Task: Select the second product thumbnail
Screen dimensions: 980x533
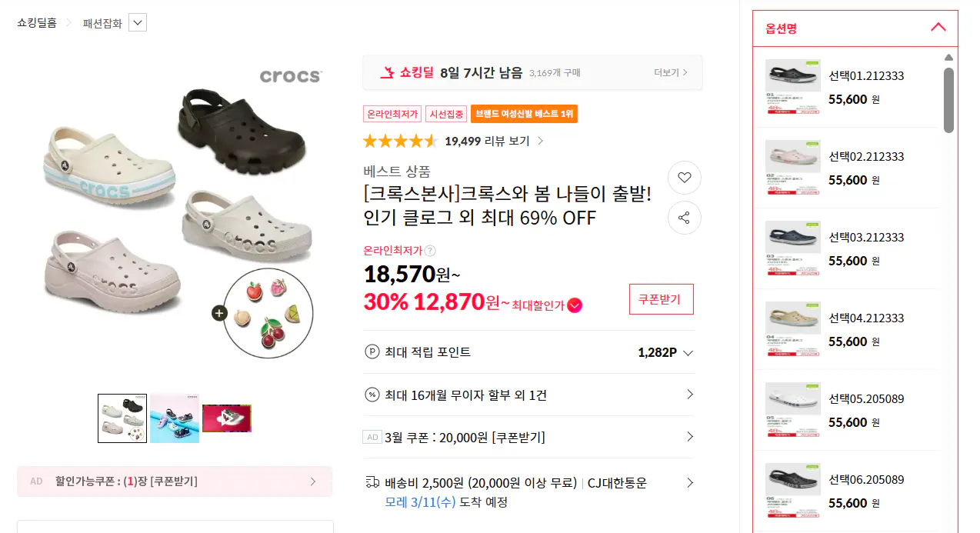Action: (175, 418)
